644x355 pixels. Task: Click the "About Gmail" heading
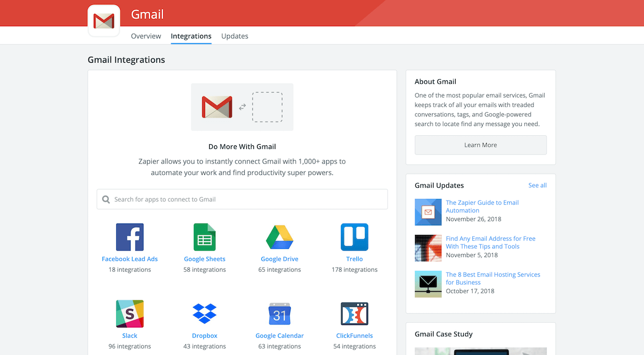point(435,82)
